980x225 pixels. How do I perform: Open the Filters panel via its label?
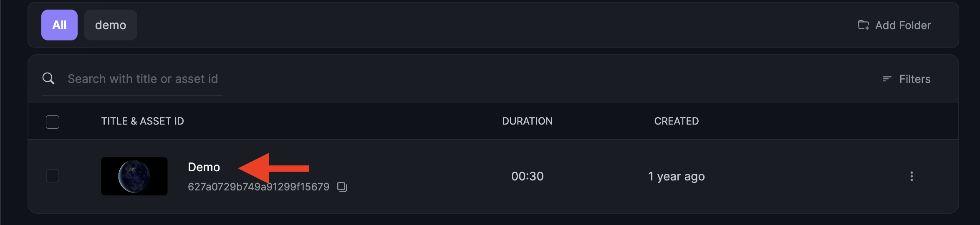(915, 79)
